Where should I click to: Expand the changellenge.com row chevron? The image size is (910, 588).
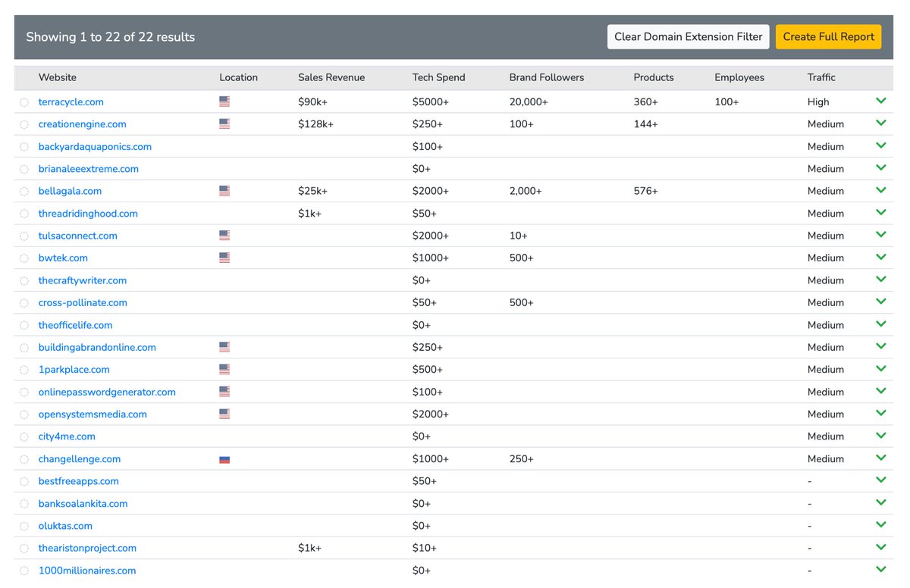point(880,458)
